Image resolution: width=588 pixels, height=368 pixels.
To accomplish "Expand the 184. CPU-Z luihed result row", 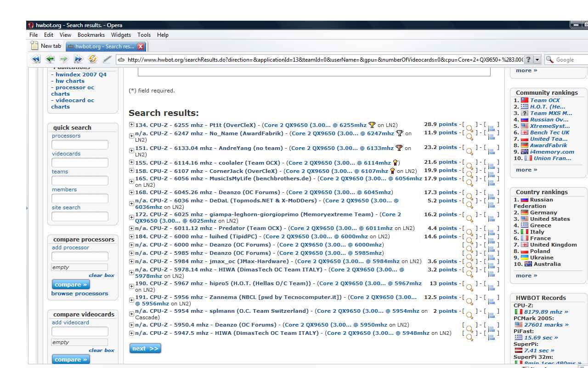I will tap(131, 236).
